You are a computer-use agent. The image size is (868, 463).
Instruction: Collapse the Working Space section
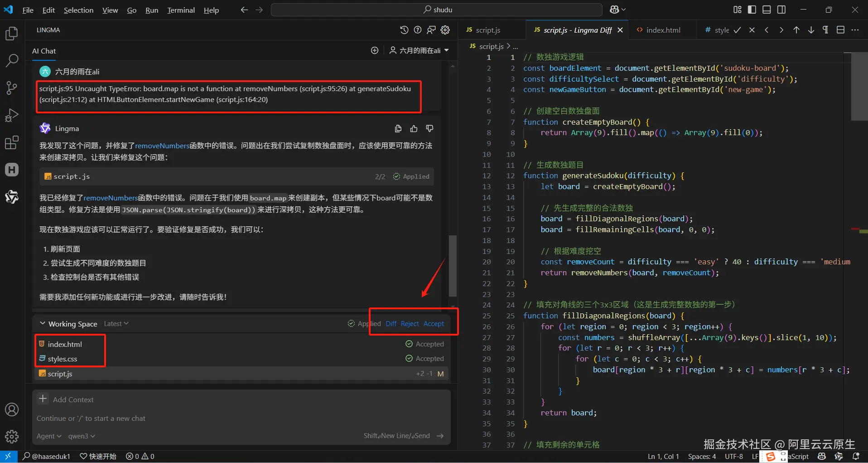(x=43, y=323)
